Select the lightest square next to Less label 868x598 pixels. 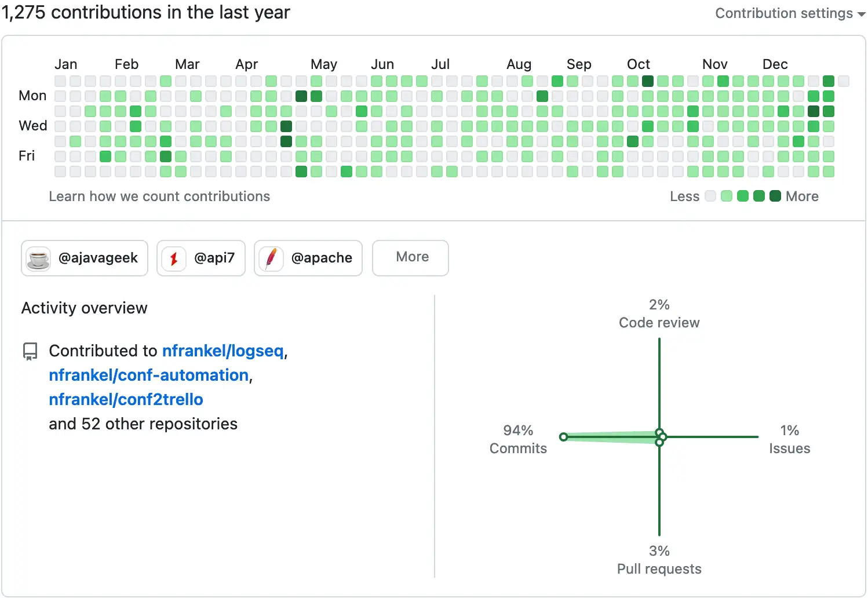pos(710,196)
